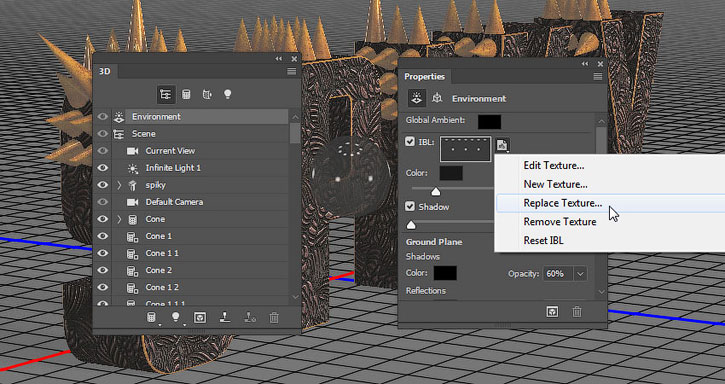Uncheck the Shadow checkbox
This screenshot has height=384, width=725.
point(410,206)
